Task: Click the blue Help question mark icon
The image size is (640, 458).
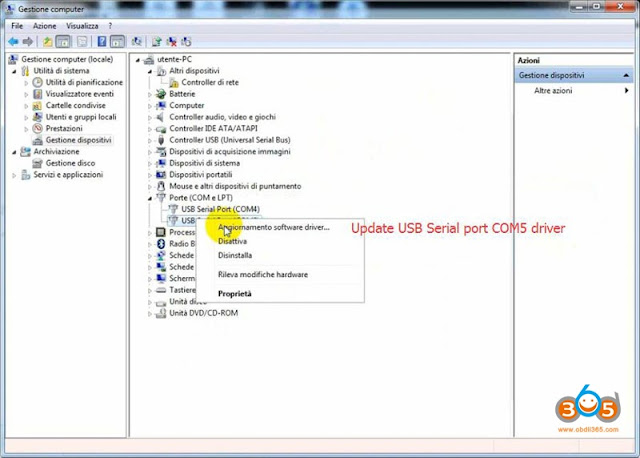Action: [102, 41]
